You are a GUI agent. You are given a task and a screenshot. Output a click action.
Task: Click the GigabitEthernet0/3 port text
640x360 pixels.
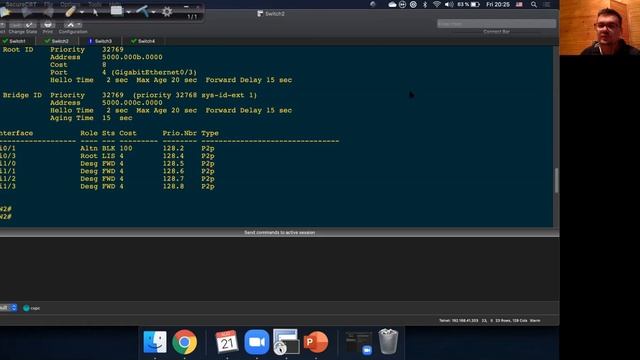point(153,72)
